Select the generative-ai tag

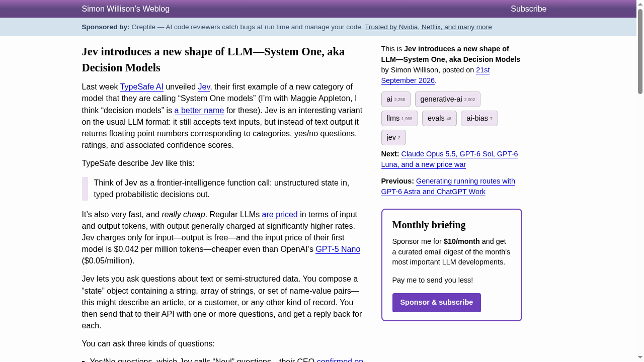448,100
